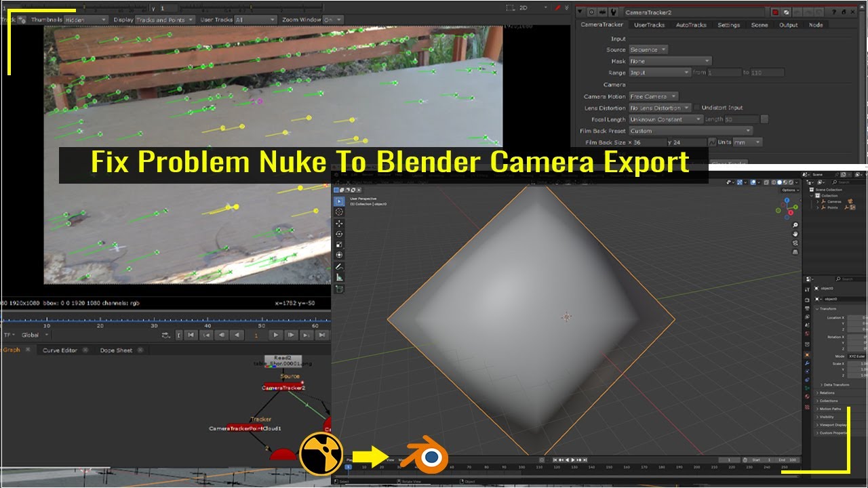Screen dimensions: 868x488
Task: Click the red button in CameraTracker2 header
Action: point(776,12)
